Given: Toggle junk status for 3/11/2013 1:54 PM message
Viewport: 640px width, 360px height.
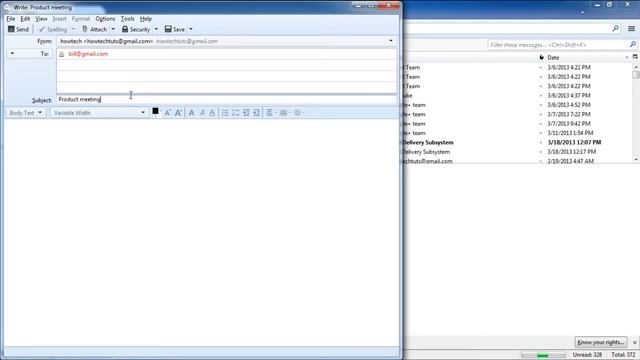Looking at the screenshot, I should (541, 133).
